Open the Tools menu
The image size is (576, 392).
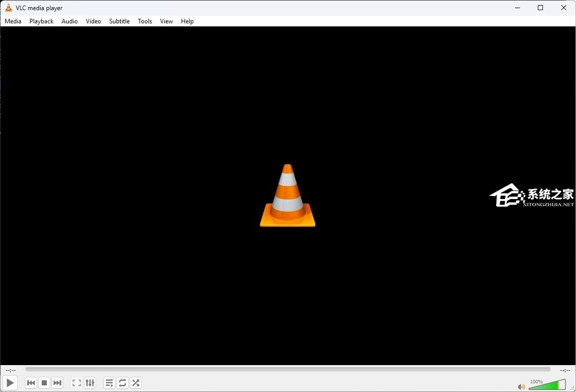coord(145,21)
